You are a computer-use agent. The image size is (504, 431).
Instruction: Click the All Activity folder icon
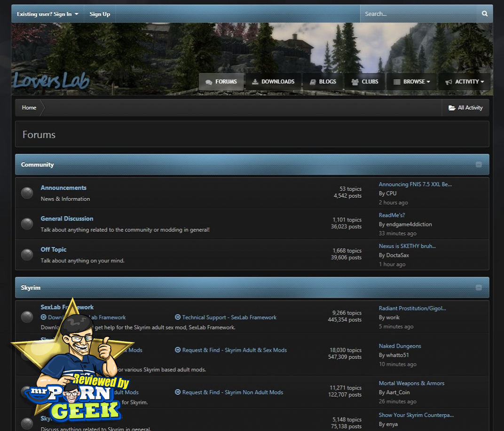[452, 108]
